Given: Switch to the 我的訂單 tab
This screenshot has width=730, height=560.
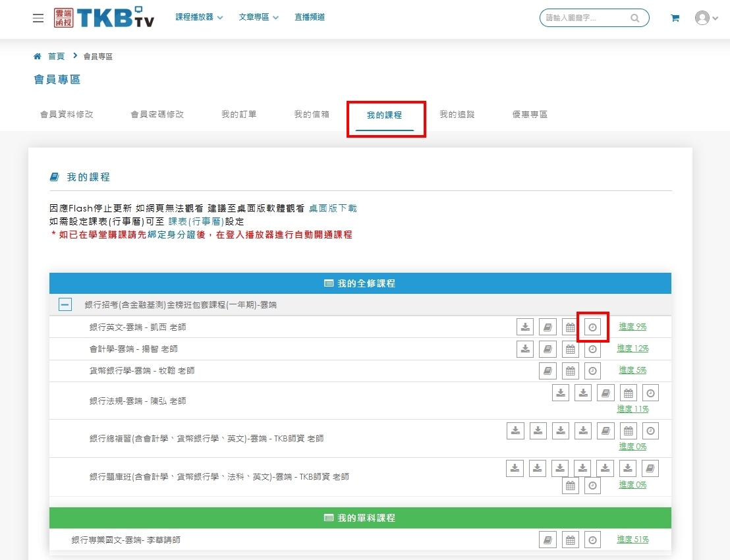Looking at the screenshot, I should [x=239, y=114].
